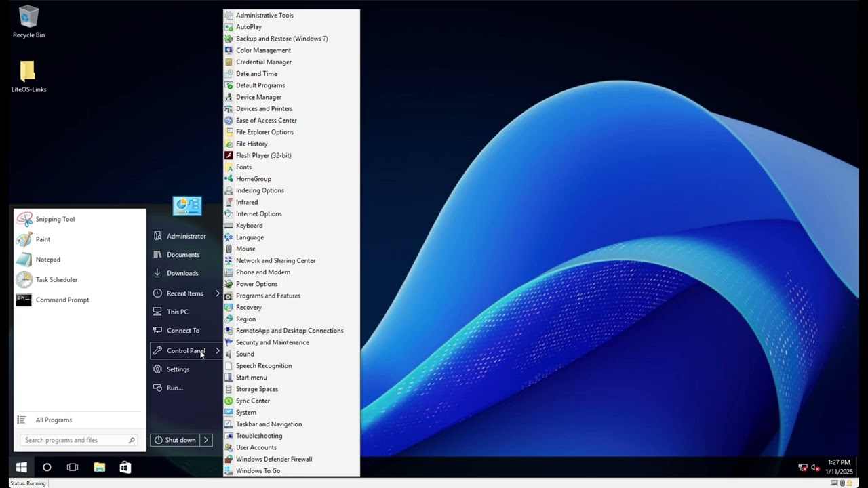Open Flash Player (32-bit) settings

292,155
